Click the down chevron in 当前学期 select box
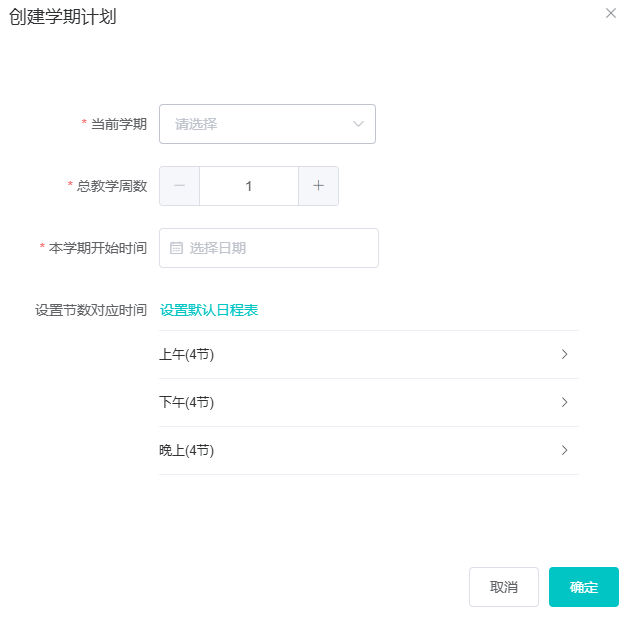Image resolution: width=639 pixels, height=620 pixels. pos(358,124)
